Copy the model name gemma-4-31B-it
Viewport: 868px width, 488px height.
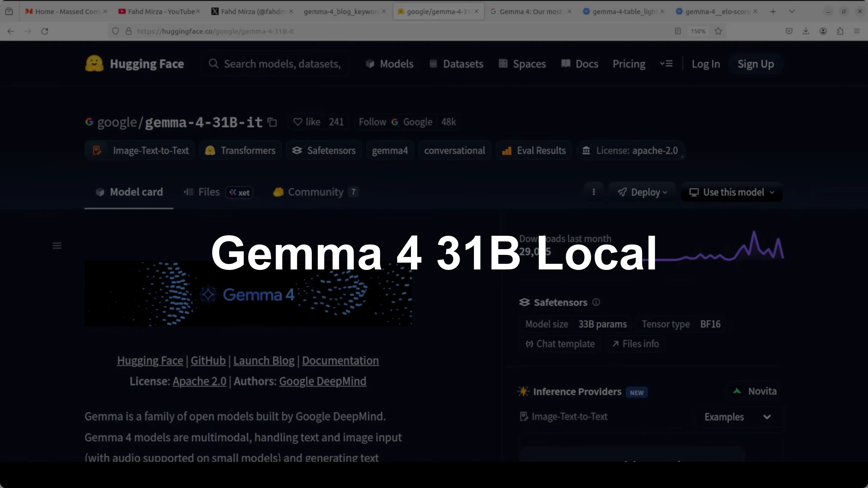272,122
